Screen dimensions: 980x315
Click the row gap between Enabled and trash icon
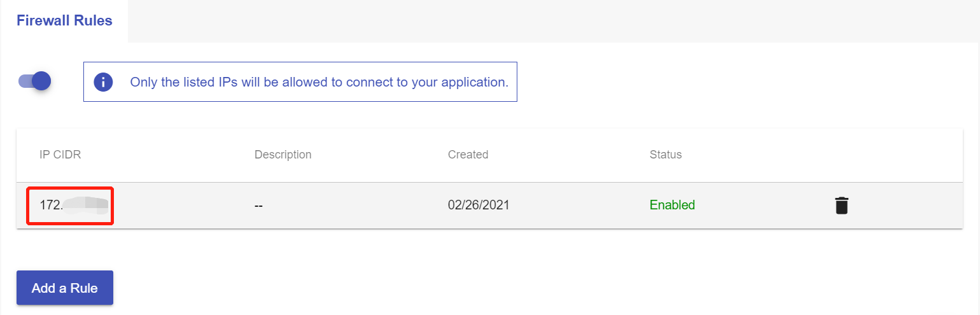(x=764, y=205)
